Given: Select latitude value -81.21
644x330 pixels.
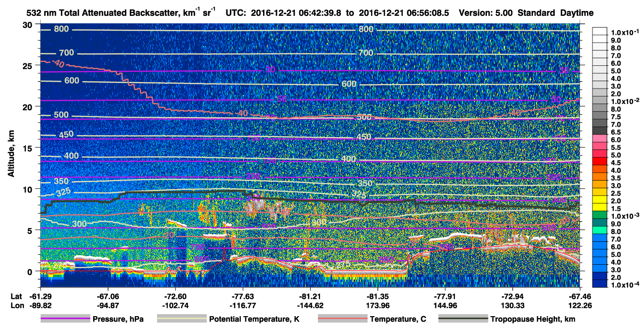Looking at the screenshot, I should pyautogui.click(x=310, y=296).
